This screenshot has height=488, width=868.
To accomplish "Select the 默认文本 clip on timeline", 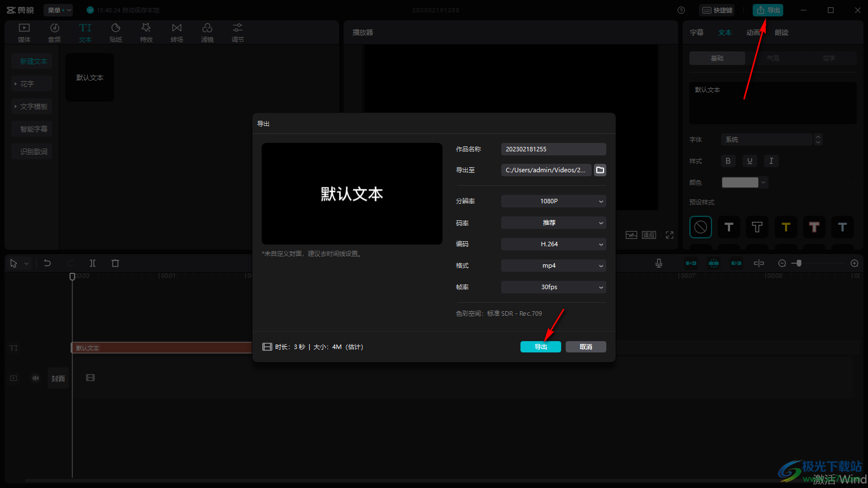I will point(162,348).
